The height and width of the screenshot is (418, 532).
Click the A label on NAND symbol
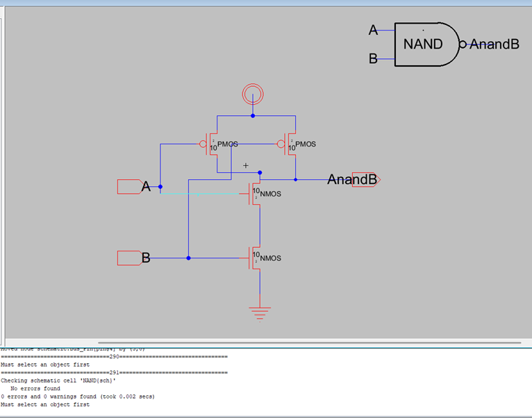pyautogui.click(x=373, y=30)
